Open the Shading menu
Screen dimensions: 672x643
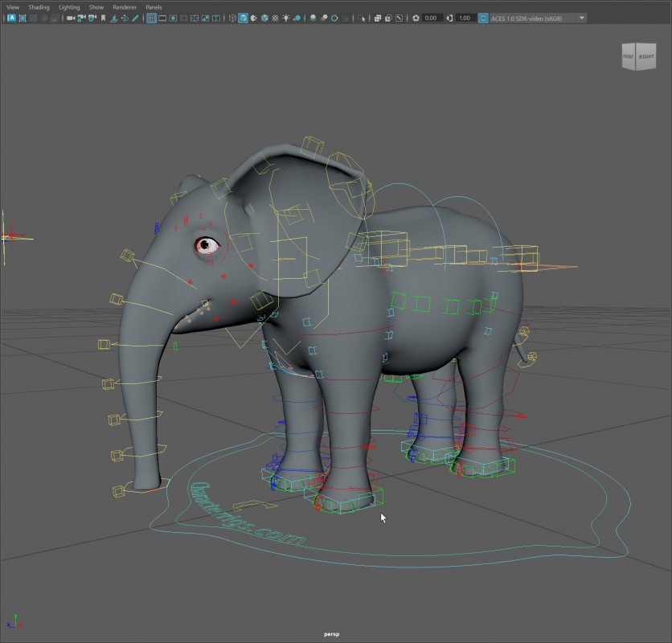[39, 7]
